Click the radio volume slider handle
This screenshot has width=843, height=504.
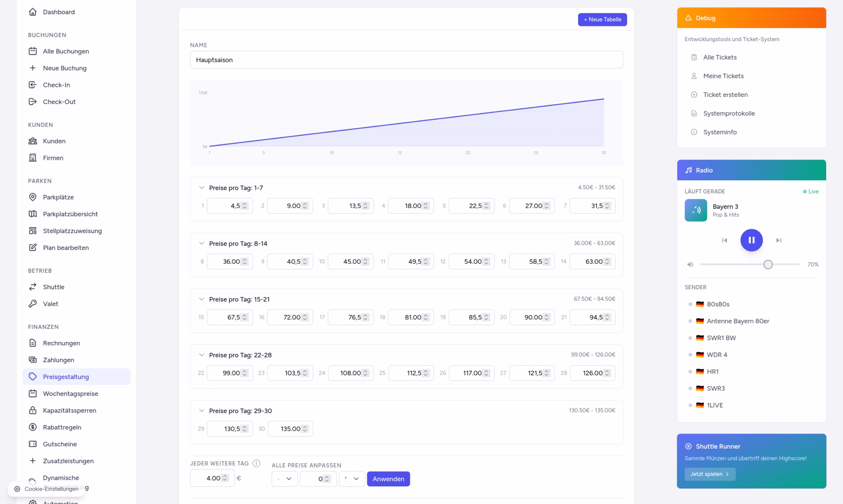pos(768,265)
